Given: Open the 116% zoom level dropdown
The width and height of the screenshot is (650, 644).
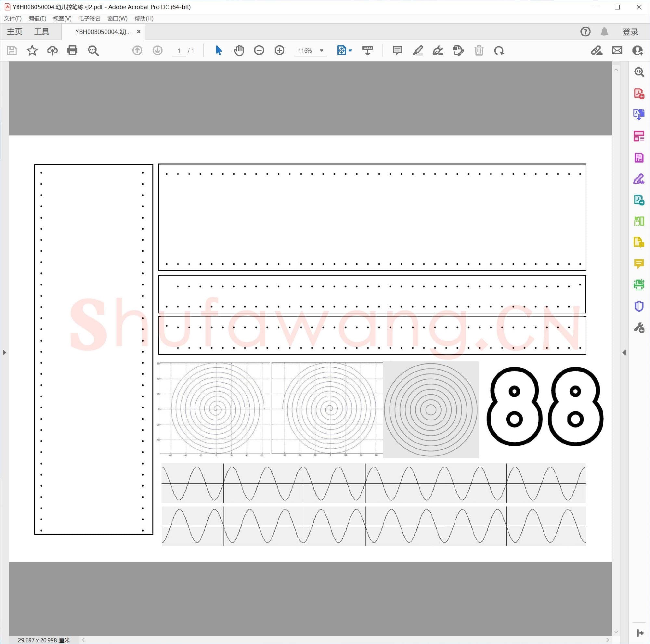Looking at the screenshot, I should [x=322, y=50].
